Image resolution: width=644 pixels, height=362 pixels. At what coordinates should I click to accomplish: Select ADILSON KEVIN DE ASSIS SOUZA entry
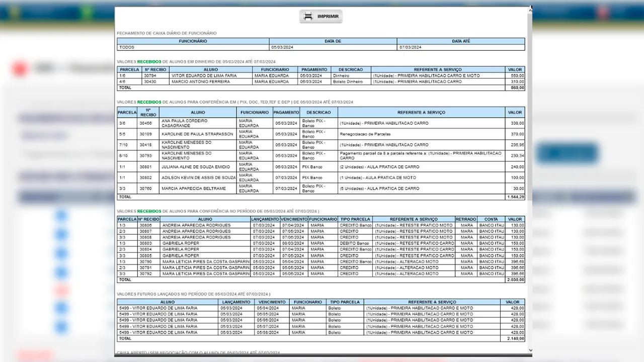pyautogui.click(x=198, y=177)
